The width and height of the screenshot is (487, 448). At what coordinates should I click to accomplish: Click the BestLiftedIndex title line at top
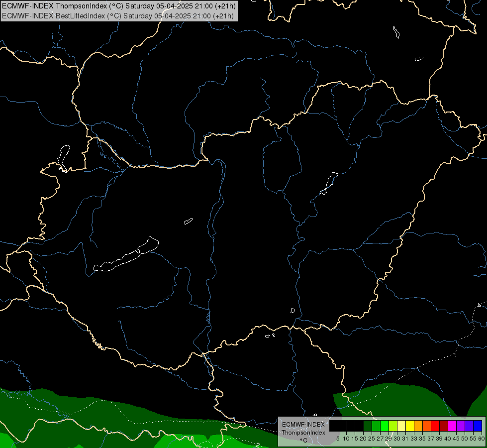[118, 15]
